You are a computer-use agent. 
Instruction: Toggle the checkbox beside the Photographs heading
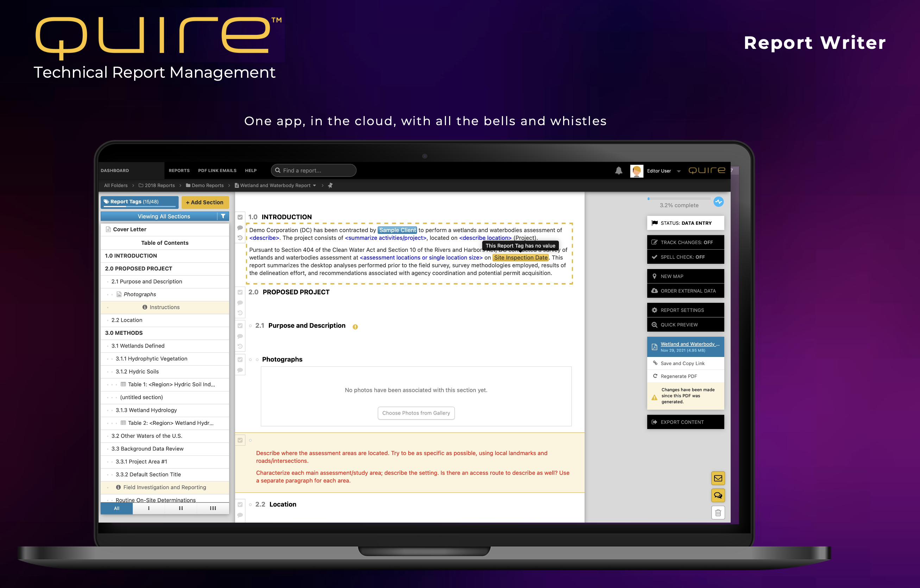(240, 360)
